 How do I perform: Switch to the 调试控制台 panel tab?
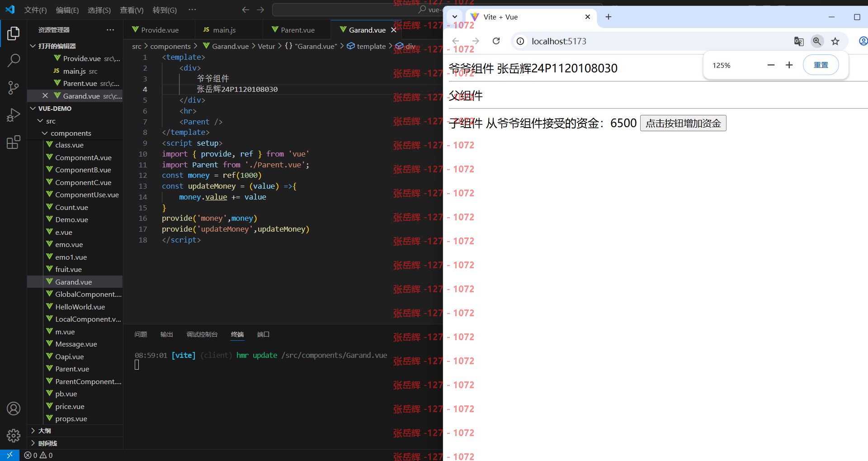tap(202, 334)
